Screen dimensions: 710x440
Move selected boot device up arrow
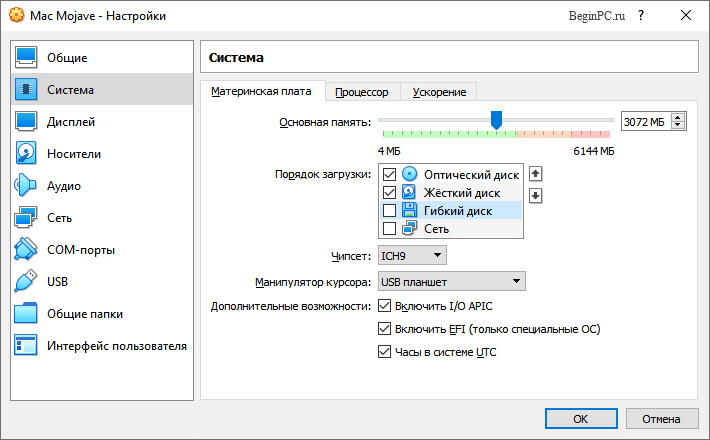tap(536, 174)
